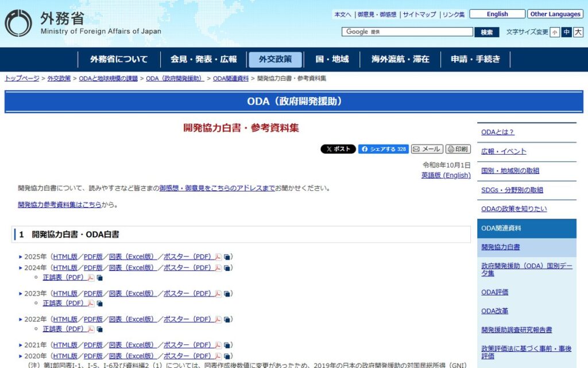Image resolution: width=588 pixels, height=368 pixels.
Task: Open 2021年 HTML版 link
Action: tap(65, 345)
